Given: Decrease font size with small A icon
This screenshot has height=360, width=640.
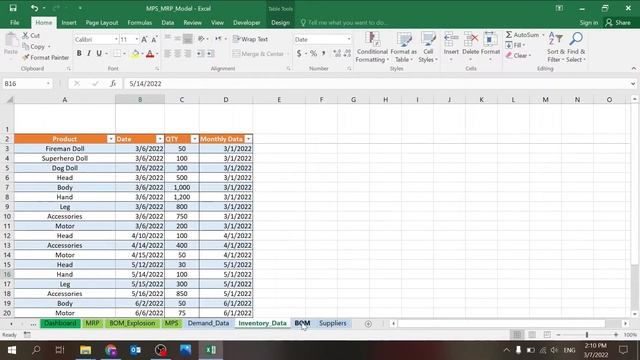Looking at the screenshot, I should [x=154, y=39].
